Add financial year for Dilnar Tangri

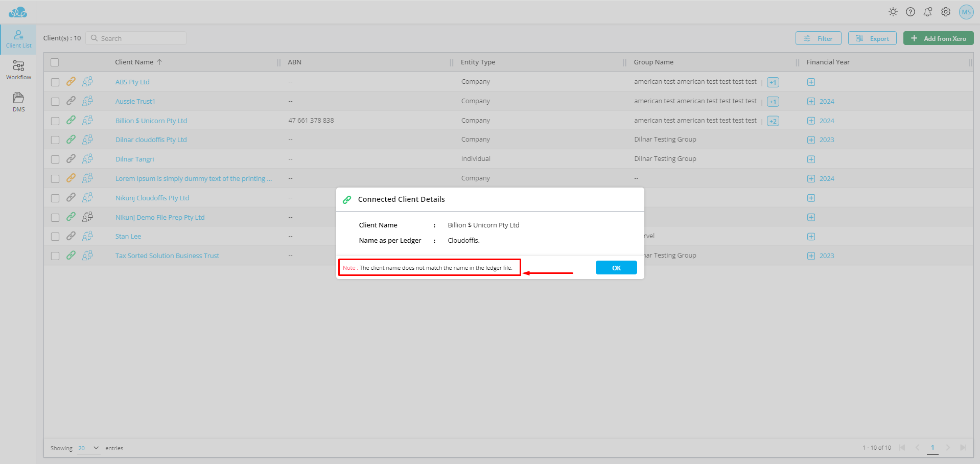[811, 159]
